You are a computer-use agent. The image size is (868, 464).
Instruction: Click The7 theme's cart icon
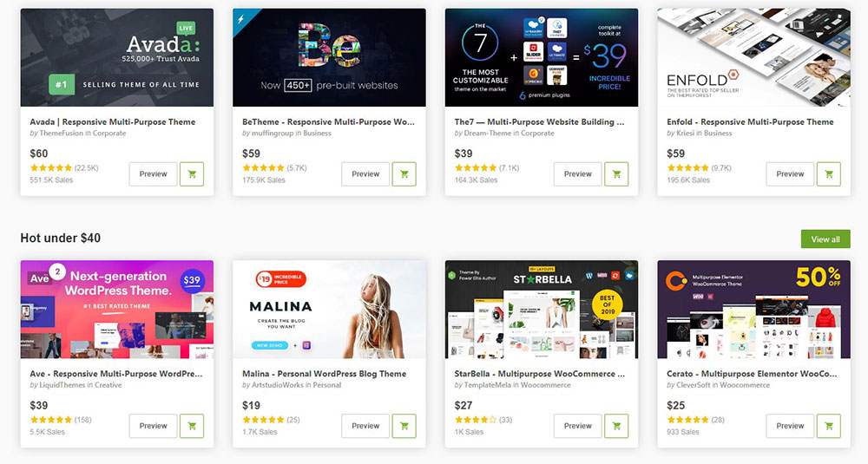[x=616, y=173]
